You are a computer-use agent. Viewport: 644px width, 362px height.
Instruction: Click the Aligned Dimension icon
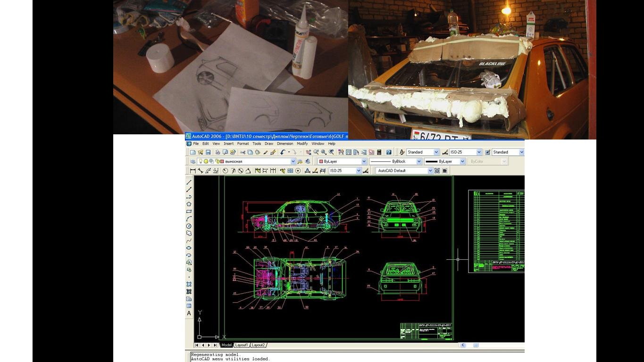click(x=200, y=171)
